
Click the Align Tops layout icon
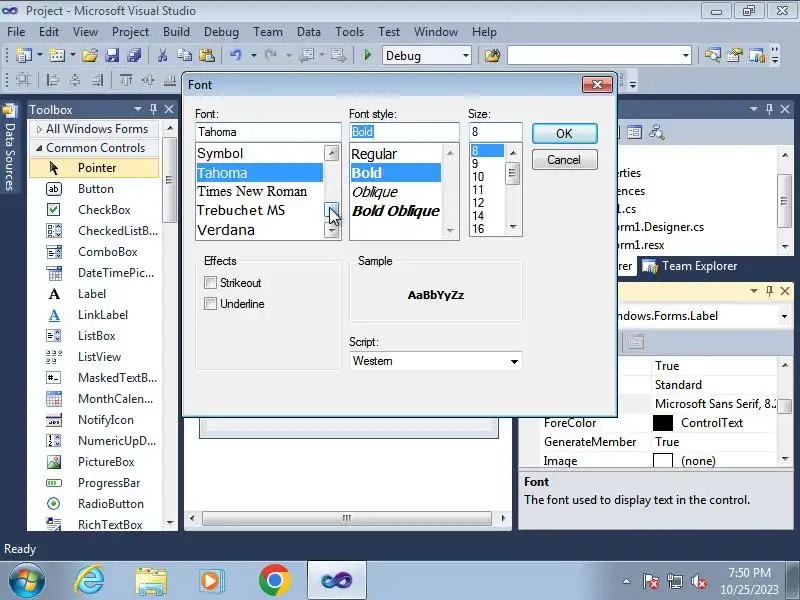click(x=126, y=80)
